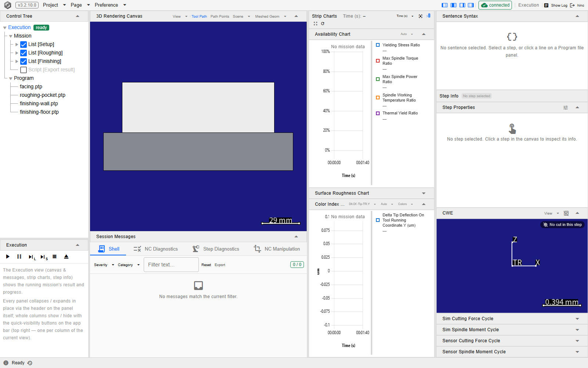Image resolution: width=588 pixels, height=368 pixels.
Task: Expand Sensor Spindle Moment Cycle panel
Action: coord(577,352)
